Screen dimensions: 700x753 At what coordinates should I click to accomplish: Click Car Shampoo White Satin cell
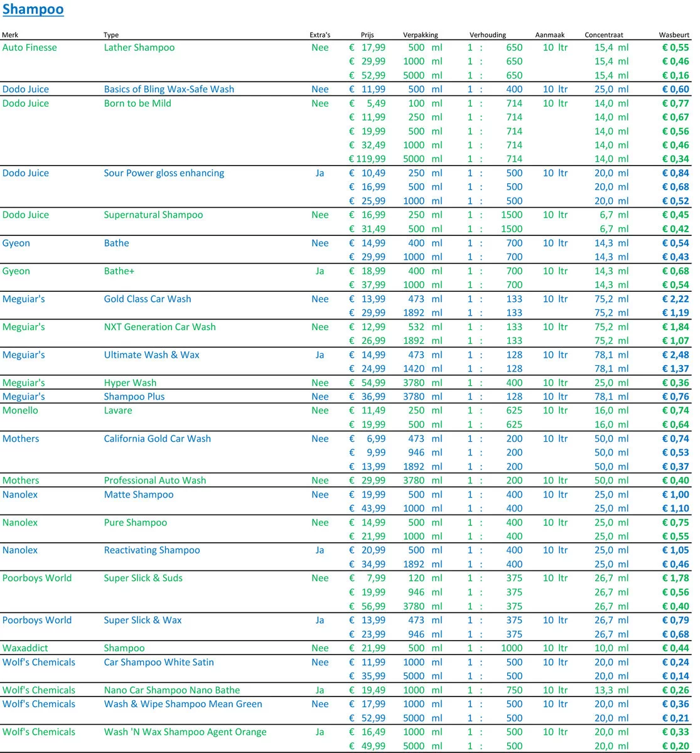159,662
